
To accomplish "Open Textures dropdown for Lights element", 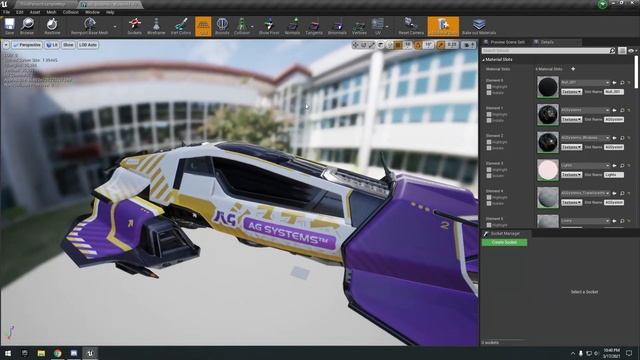I will click(x=571, y=175).
